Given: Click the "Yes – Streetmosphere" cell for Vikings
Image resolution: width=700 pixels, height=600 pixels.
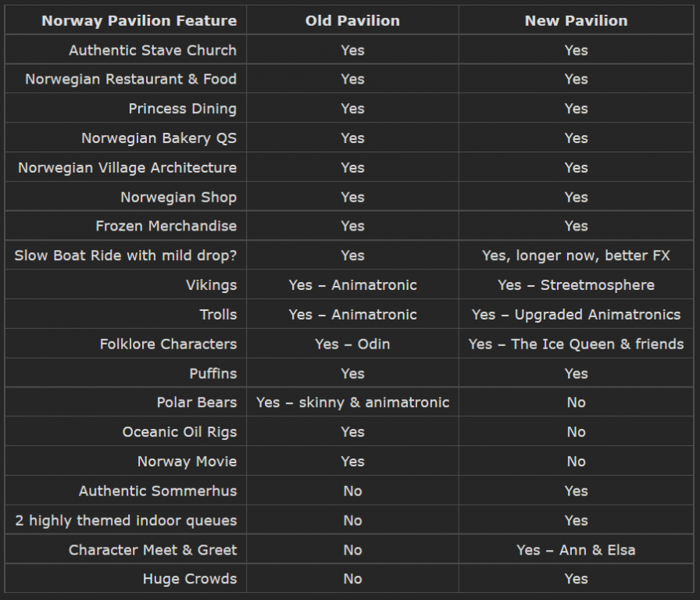Looking at the screenshot, I should (x=576, y=285).
